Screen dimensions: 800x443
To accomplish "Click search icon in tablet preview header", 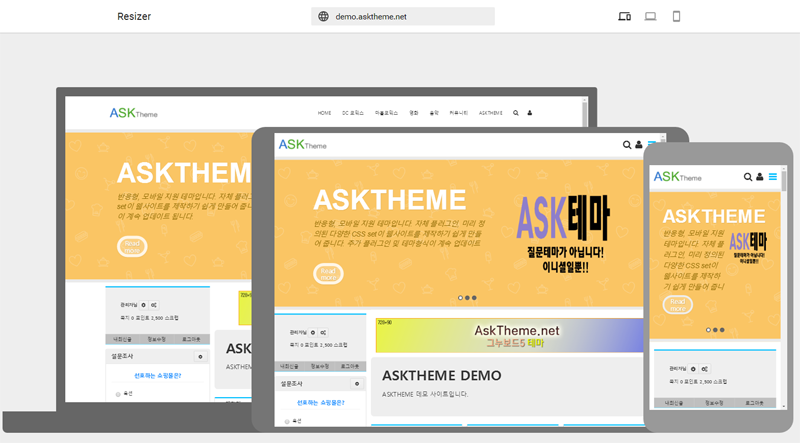I will click(x=627, y=145).
